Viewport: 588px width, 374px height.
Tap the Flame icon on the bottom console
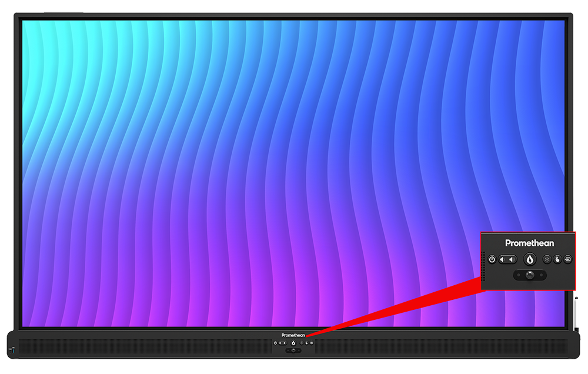293,342
